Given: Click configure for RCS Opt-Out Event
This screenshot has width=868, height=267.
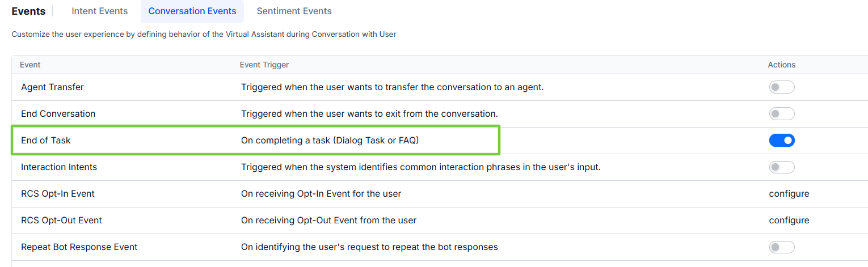Looking at the screenshot, I should click(789, 221).
